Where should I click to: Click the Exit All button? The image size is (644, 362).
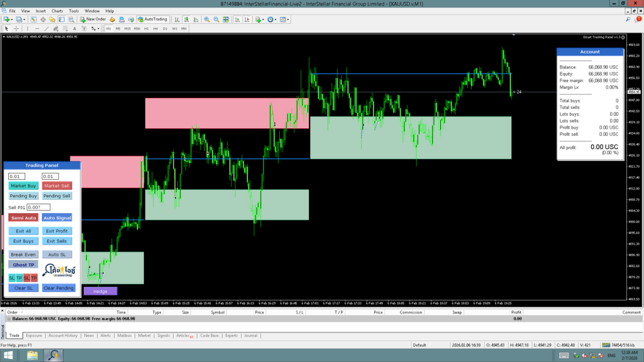pos(23,231)
